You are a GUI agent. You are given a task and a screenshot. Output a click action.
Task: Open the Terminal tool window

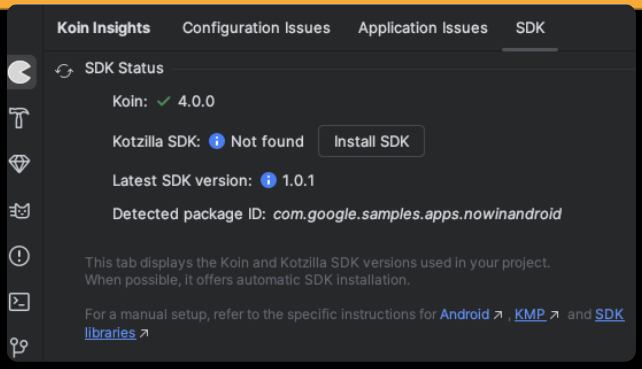tap(19, 302)
